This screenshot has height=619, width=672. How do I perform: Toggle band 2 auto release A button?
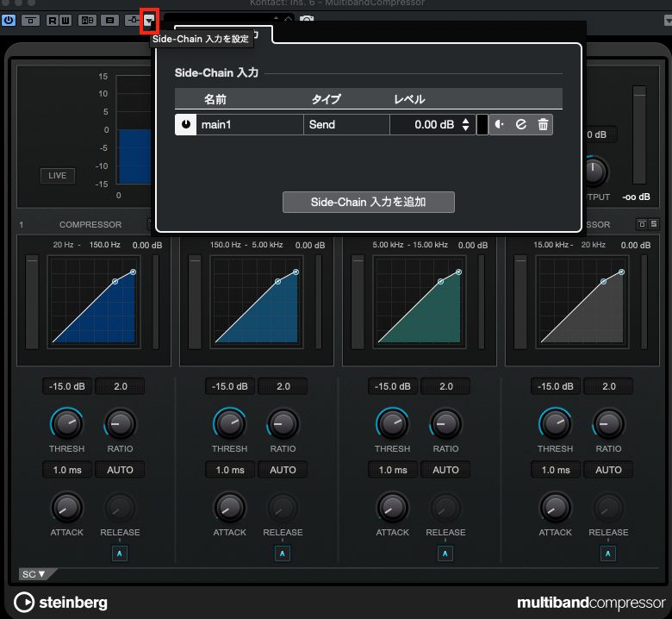(x=283, y=553)
